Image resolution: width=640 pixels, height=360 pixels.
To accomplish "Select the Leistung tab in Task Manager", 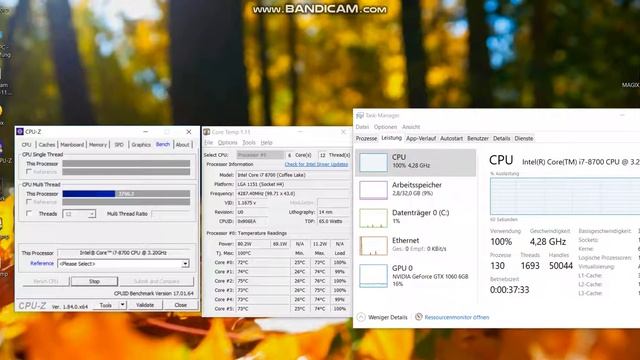I will coord(391,138).
